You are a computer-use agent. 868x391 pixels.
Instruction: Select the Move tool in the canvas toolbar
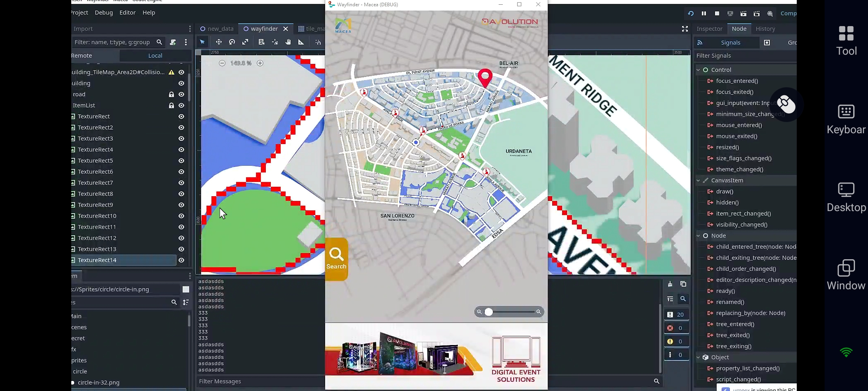pyautogui.click(x=219, y=42)
